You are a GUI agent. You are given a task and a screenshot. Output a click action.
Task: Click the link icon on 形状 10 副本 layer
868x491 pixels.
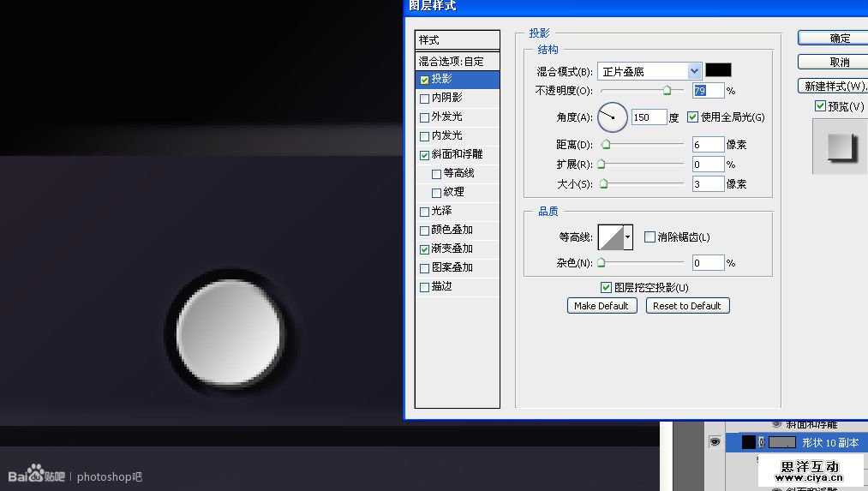pos(761,442)
